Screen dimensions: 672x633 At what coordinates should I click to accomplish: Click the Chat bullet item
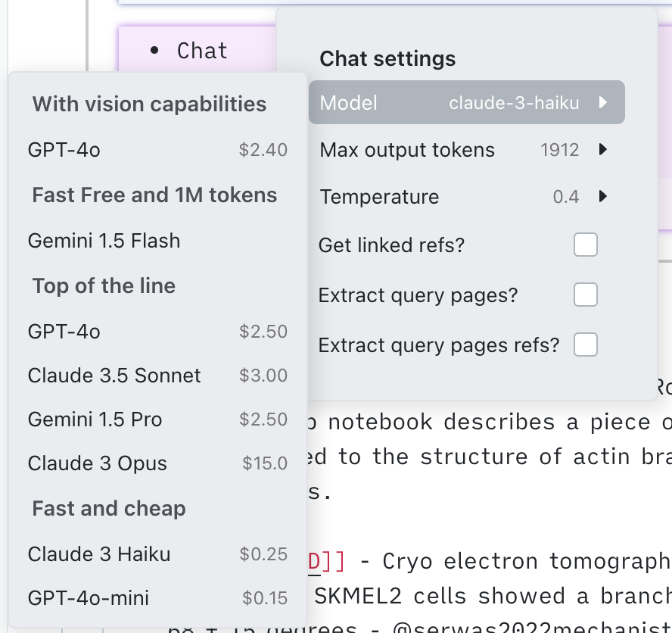pos(202,51)
